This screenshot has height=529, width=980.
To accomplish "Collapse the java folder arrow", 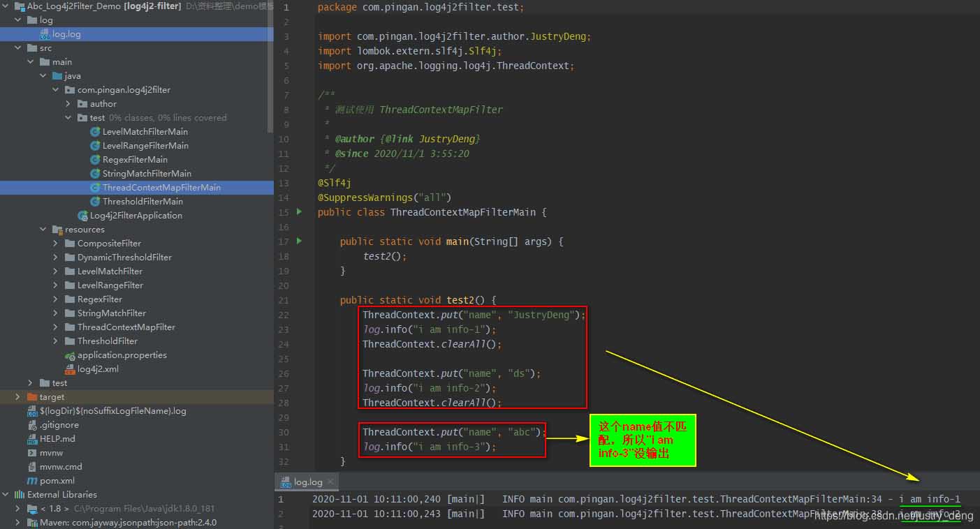I will [44, 76].
